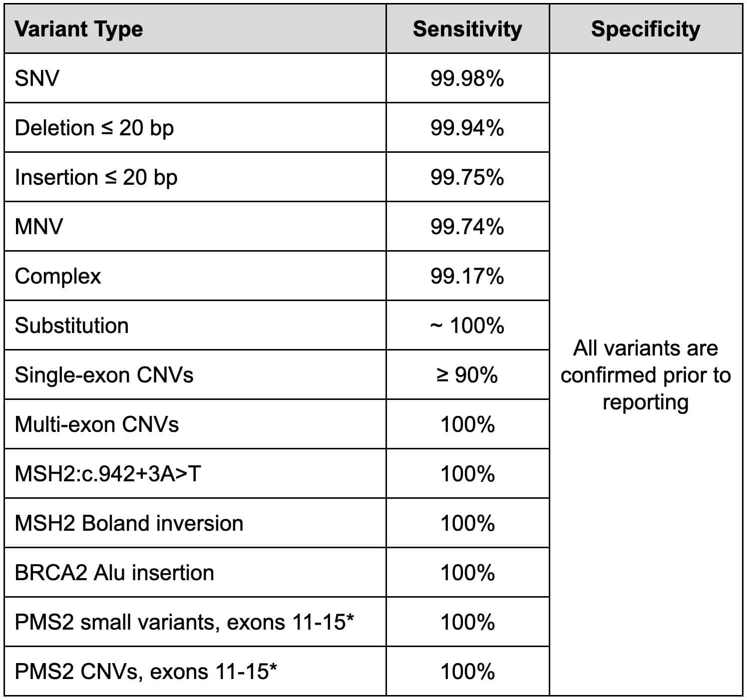Click the BRCA2 Alu insertion cell
Viewport: 747px width, 700px height.
(x=114, y=573)
